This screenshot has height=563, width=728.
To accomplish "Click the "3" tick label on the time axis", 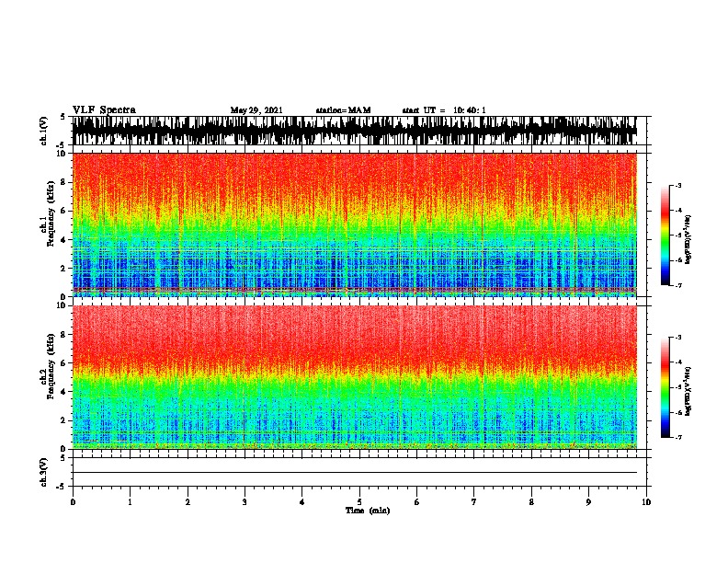I will pos(245,502).
